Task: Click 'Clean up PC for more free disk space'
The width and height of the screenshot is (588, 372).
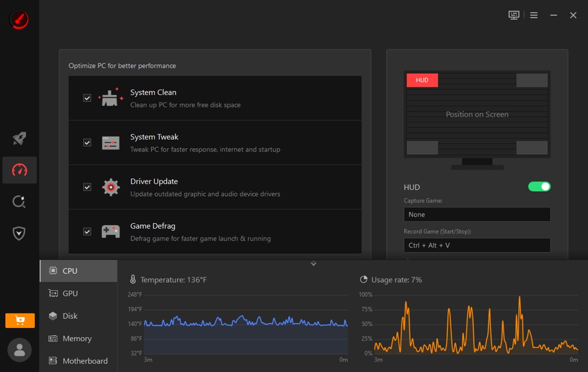Action: coord(185,105)
